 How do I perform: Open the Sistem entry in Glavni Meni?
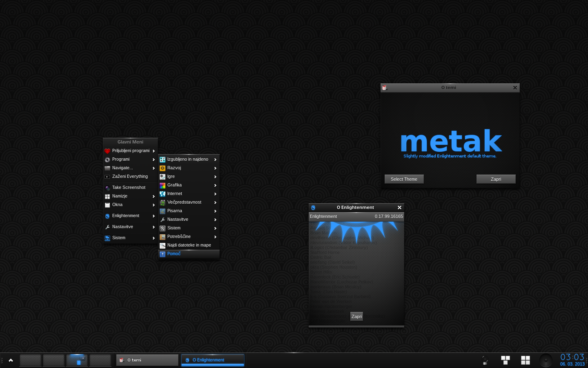coord(130,238)
